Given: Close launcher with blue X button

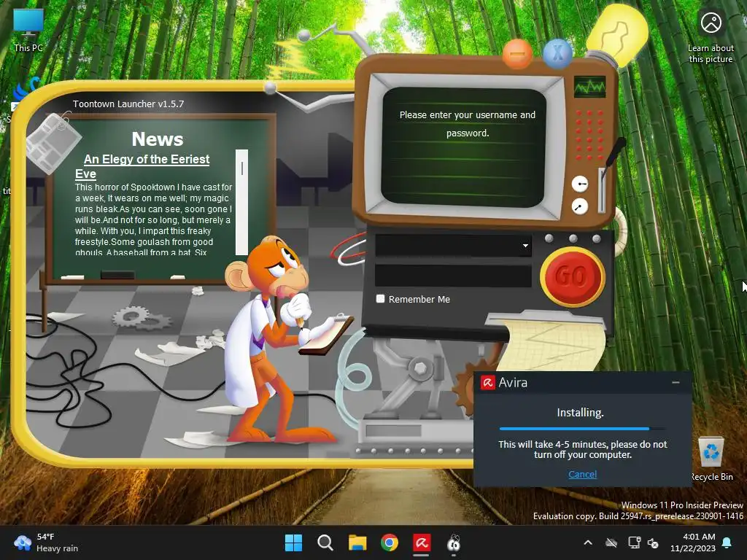Looking at the screenshot, I should click(558, 52).
